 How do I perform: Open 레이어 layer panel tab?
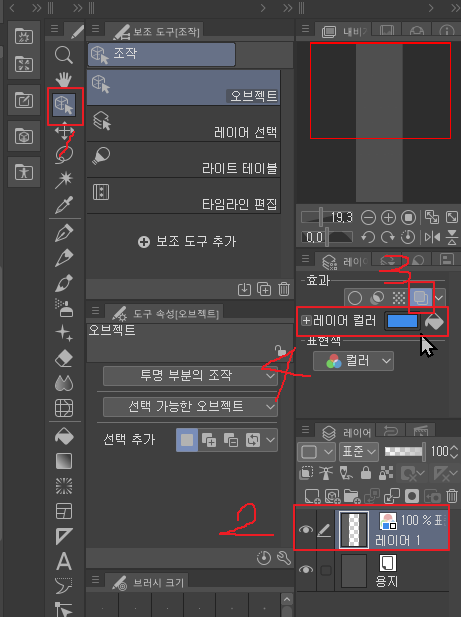click(x=346, y=432)
